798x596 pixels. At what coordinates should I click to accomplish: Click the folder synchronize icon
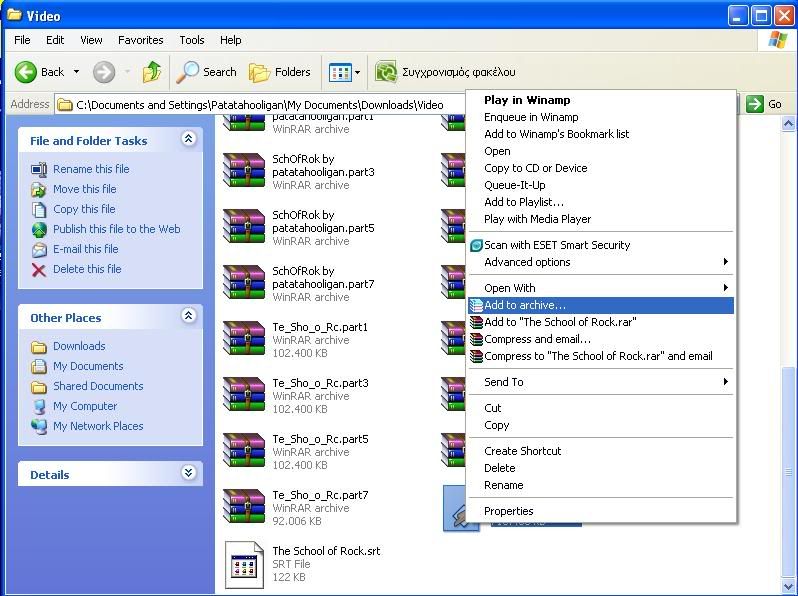(386, 72)
